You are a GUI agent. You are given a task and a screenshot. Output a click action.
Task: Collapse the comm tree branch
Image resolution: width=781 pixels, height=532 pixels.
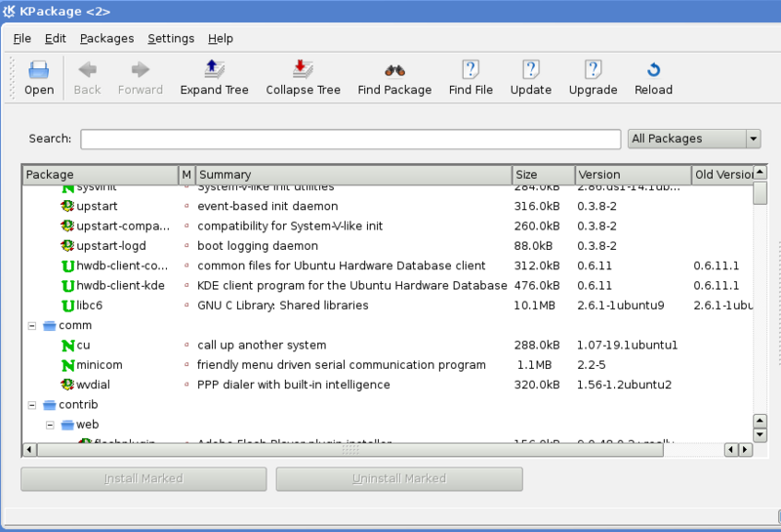coord(32,326)
